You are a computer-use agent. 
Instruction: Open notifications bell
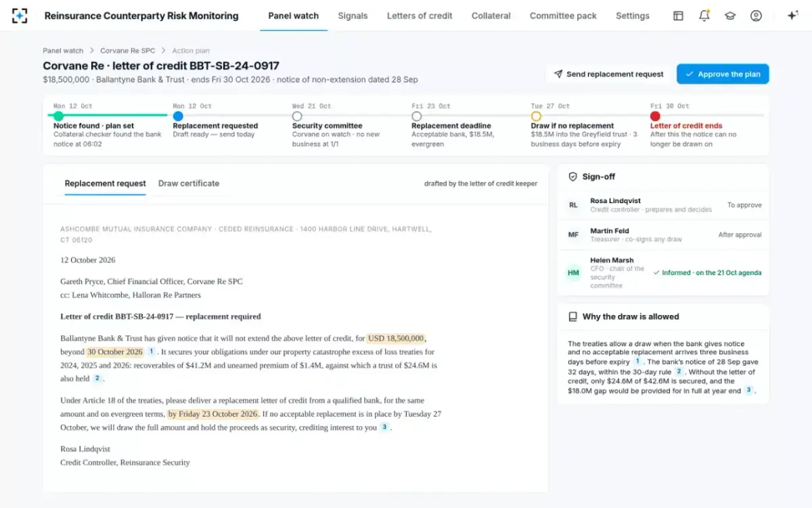704,16
